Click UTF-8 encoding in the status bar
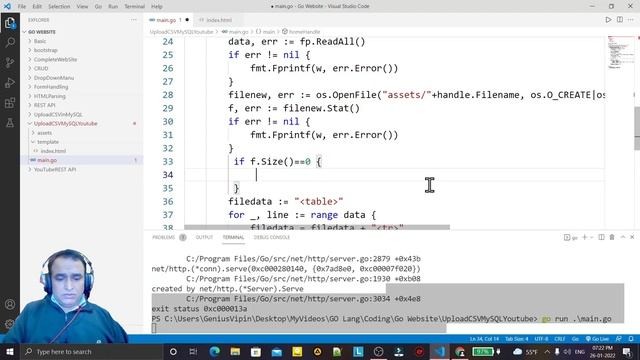The height and width of the screenshot is (360, 640). 541,339
